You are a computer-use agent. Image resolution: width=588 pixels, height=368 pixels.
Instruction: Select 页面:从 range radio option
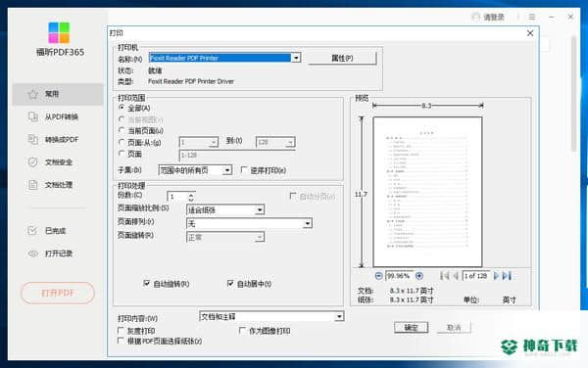[x=122, y=142]
